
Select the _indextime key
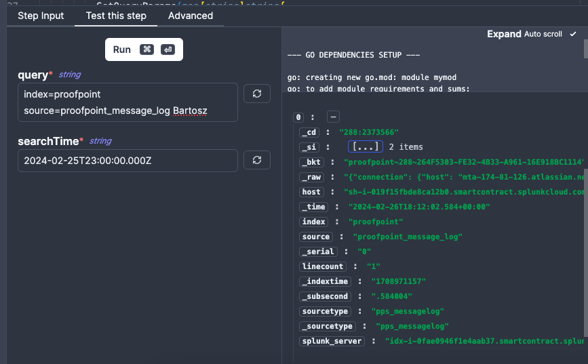325,281
